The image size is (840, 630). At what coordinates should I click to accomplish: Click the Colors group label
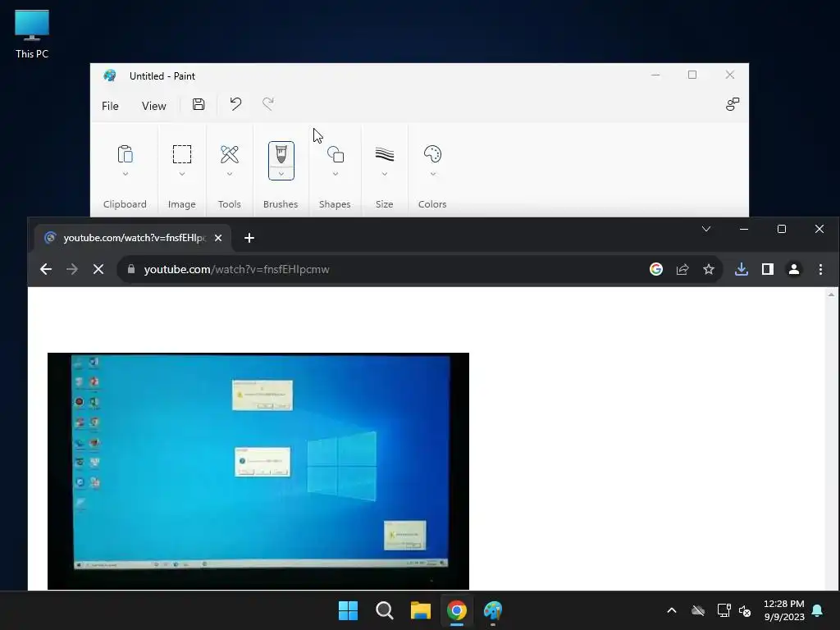[x=432, y=204]
